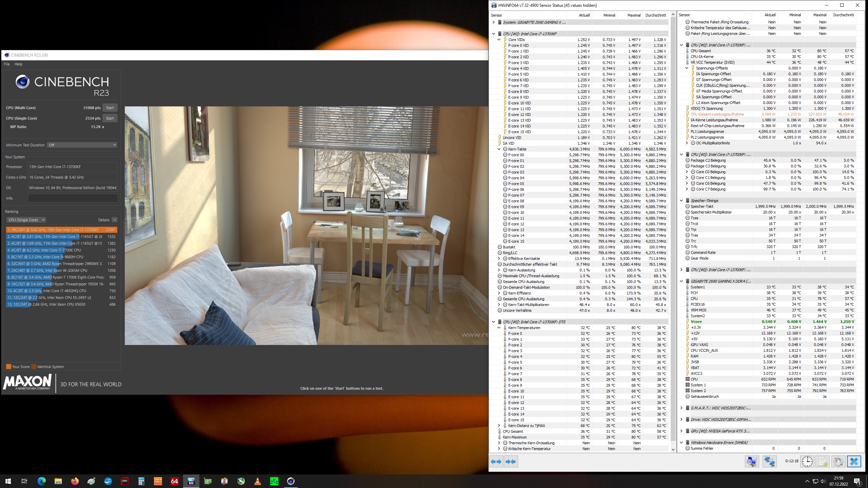The width and height of the screenshot is (868, 488).
Task: Click the remote network monitoring icon
Action: point(769,462)
